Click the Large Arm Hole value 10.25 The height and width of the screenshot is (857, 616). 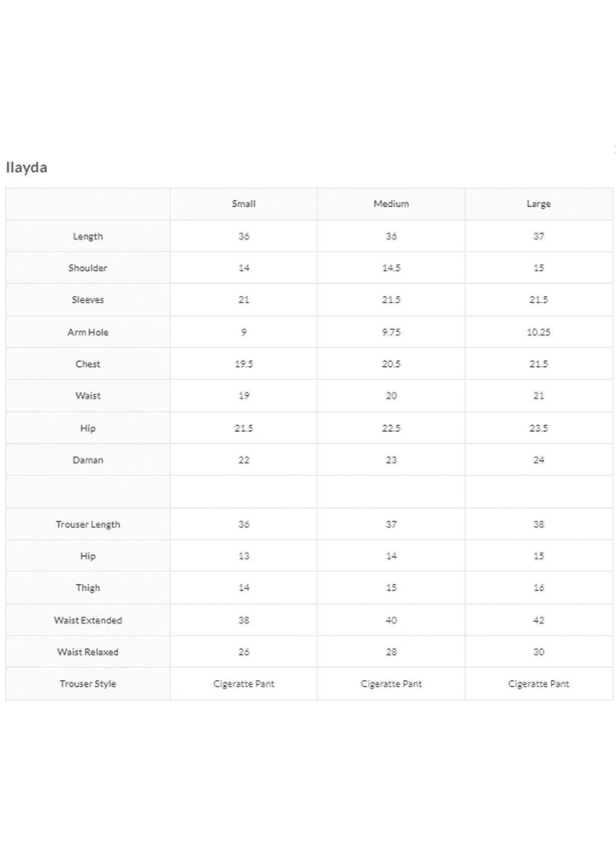point(538,332)
